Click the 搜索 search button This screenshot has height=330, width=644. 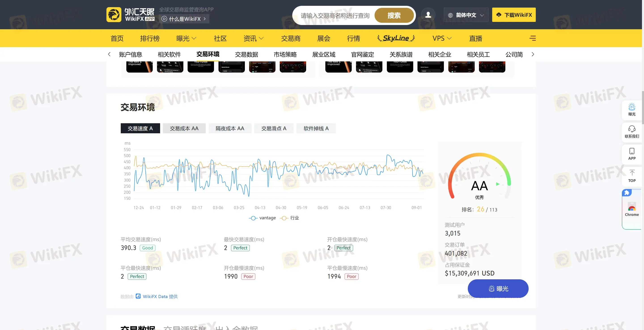click(x=394, y=15)
